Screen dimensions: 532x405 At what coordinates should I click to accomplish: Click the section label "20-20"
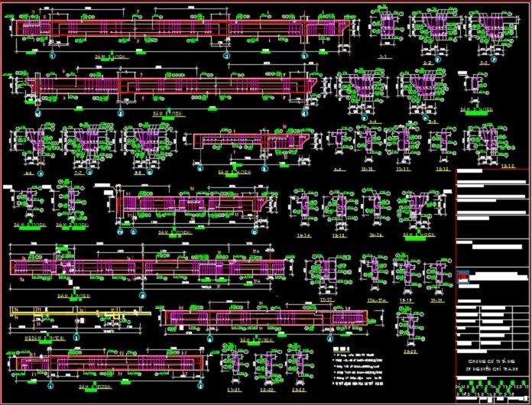point(411,352)
